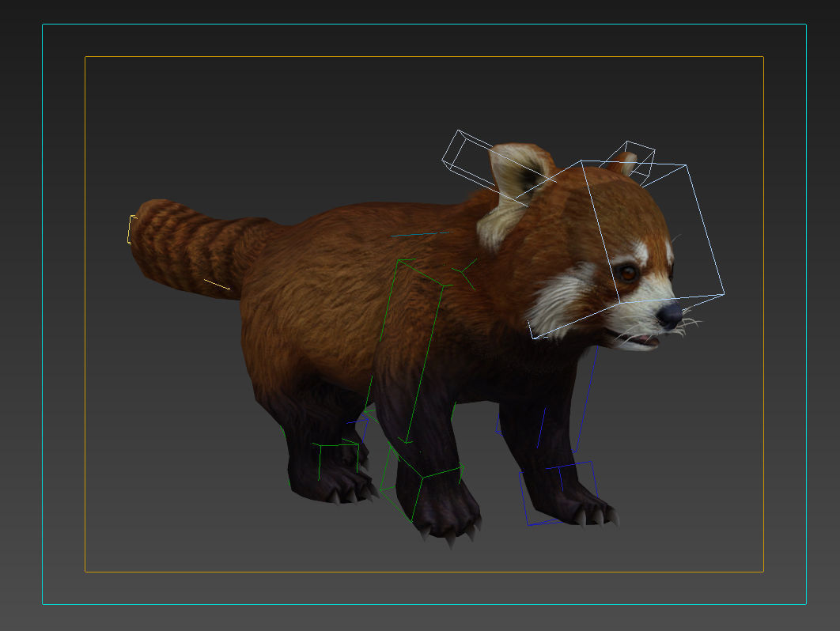The image size is (840, 631).
Task: Select the yellow bone at the tail tip
Action: [x=131, y=229]
